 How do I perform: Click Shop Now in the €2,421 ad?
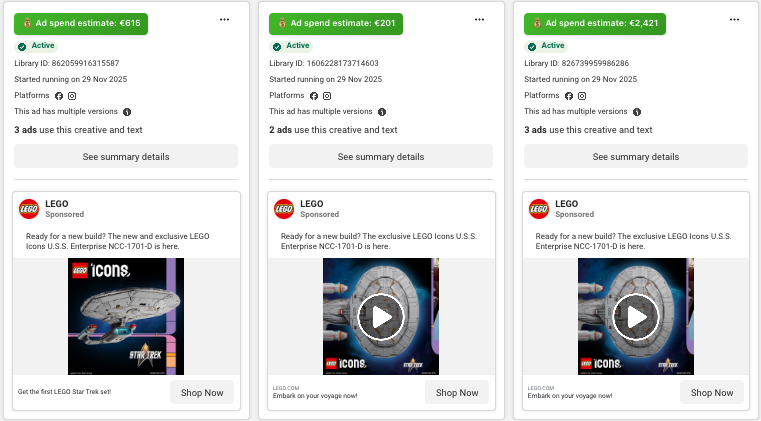[x=712, y=392]
